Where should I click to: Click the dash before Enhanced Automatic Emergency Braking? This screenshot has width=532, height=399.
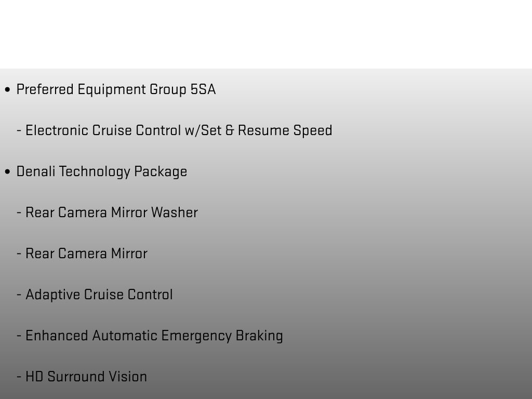19,336
